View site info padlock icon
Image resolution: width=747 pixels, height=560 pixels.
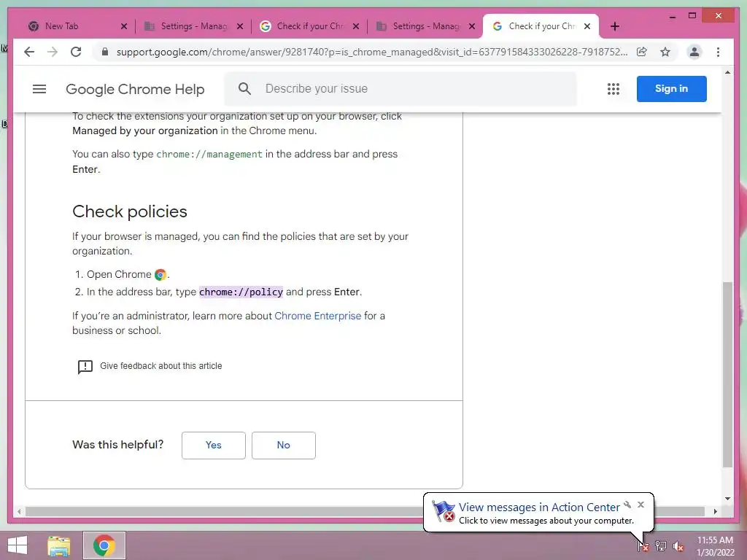coord(105,52)
